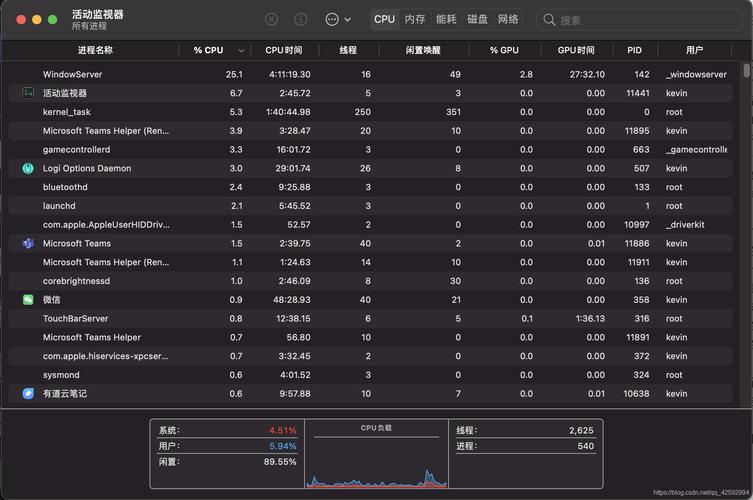Click the _driverkit user cell
This screenshot has height=500, width=753.
[x=685, y=224]
